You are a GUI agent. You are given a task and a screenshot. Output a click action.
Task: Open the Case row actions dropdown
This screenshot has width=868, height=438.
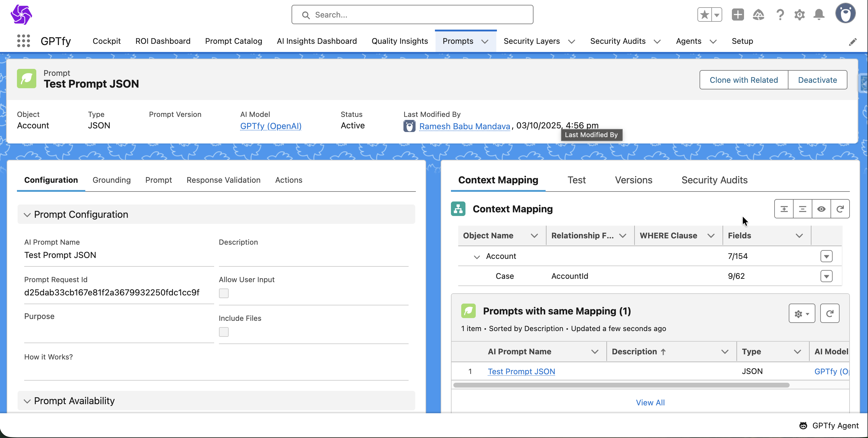(826, 276)
